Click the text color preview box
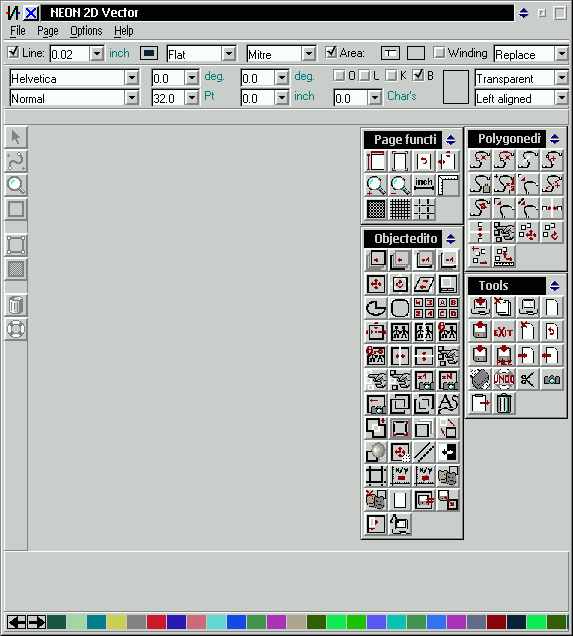The image size is (573, 636). point(455,87)
